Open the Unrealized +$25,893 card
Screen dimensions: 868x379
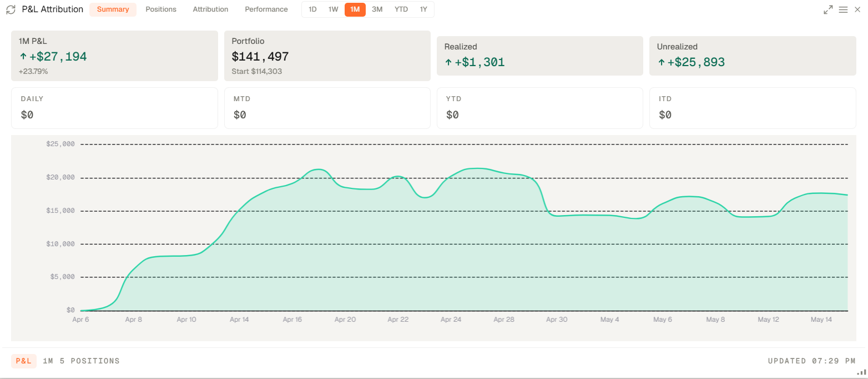coord(753,56)
